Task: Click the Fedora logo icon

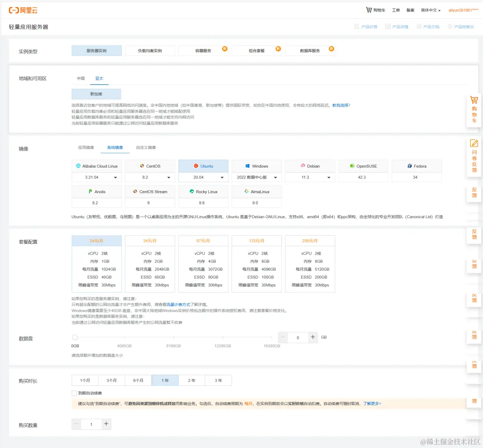Action: click(x=410, y=166)
